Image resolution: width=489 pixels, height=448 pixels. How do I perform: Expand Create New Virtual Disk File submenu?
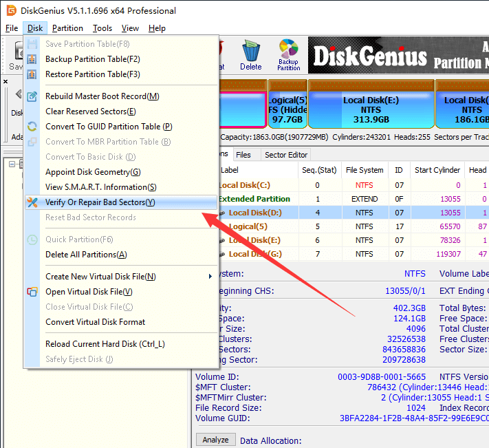pyautogui.click(x=121, y=277)
